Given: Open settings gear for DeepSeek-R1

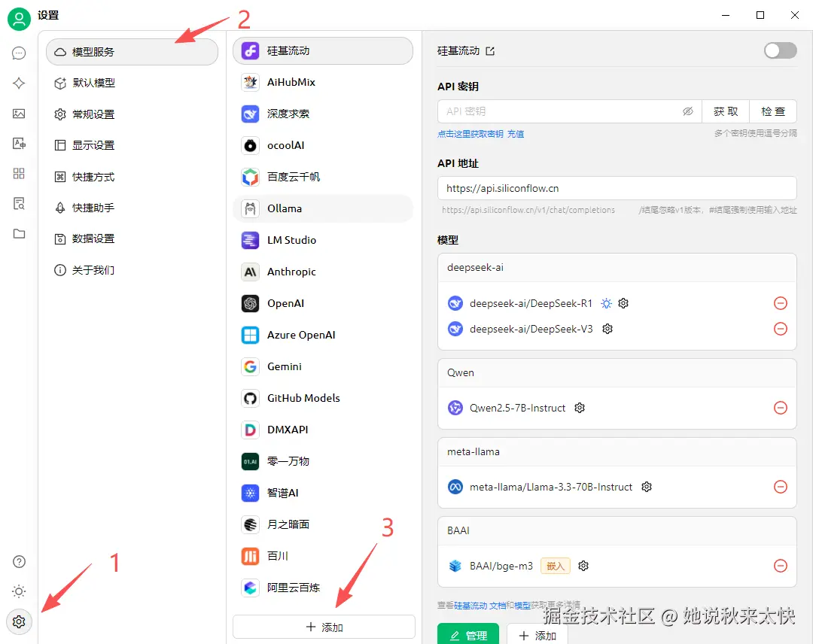Looking at the screenshot, I should pos(623,303).
